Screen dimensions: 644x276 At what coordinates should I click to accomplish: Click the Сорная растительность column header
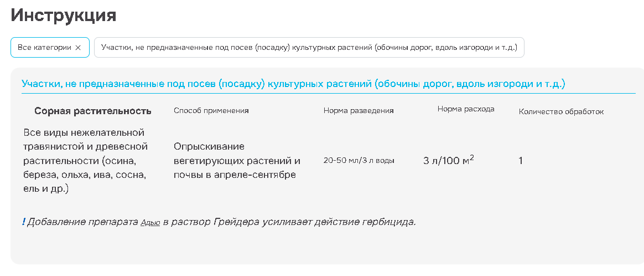click(x=93, y=111)
